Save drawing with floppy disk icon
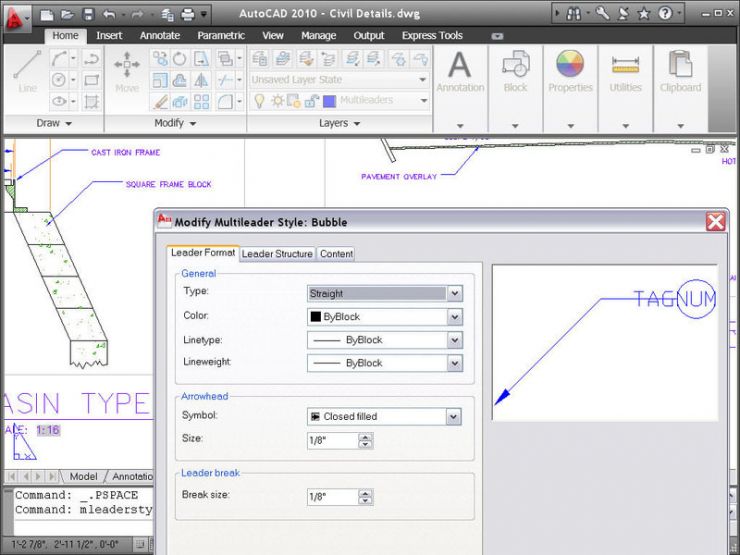Image resolution: width=740 pixels, height=555 pixels. point(88,15)
